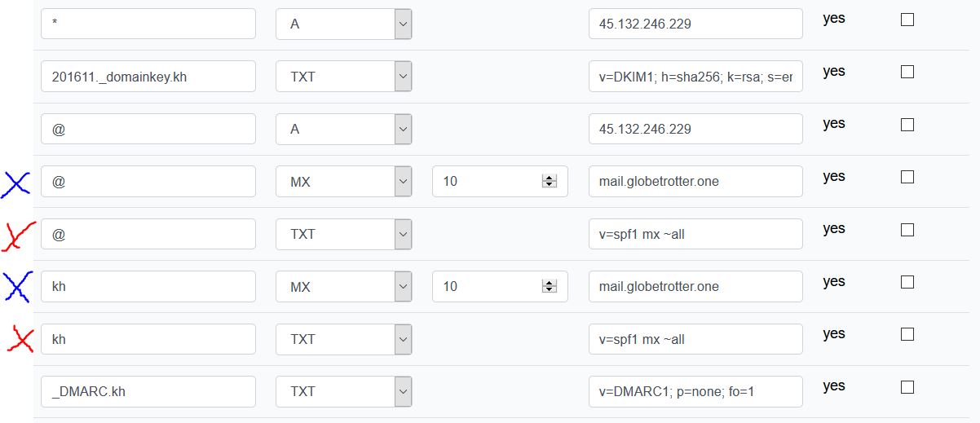980x423 pixels.
Task: Click the red X mark beside kh TXT row
Action: click(x=20, y=339)
